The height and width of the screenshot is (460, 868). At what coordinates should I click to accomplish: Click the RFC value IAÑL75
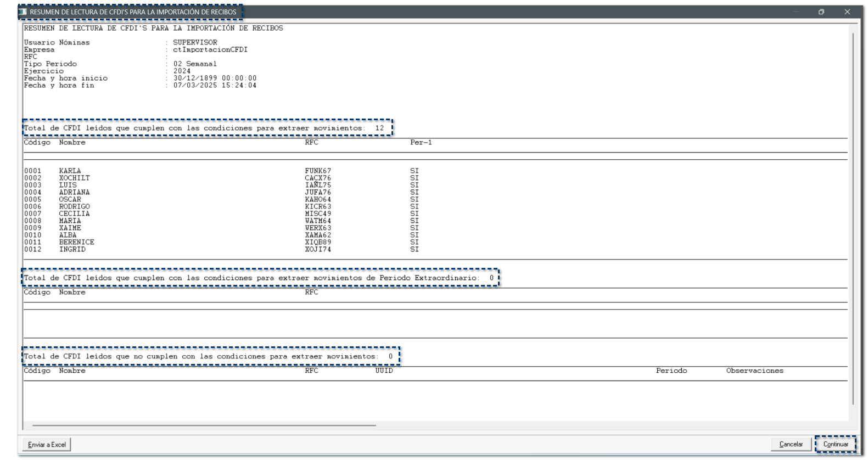coord(318,185)
